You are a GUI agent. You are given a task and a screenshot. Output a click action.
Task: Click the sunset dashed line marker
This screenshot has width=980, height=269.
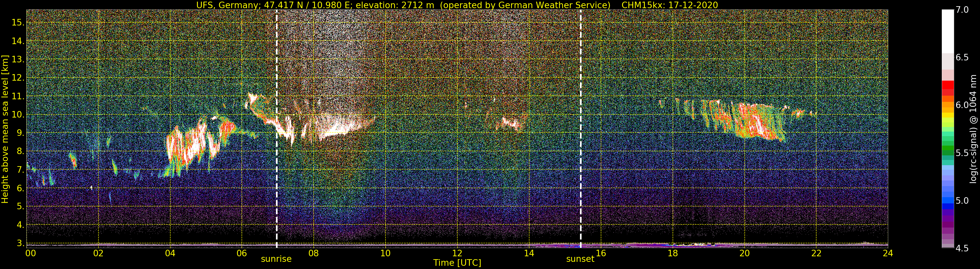(581, 129)
